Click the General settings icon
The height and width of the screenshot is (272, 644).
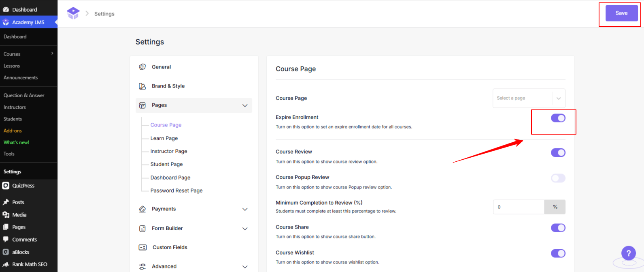[142, 67]
